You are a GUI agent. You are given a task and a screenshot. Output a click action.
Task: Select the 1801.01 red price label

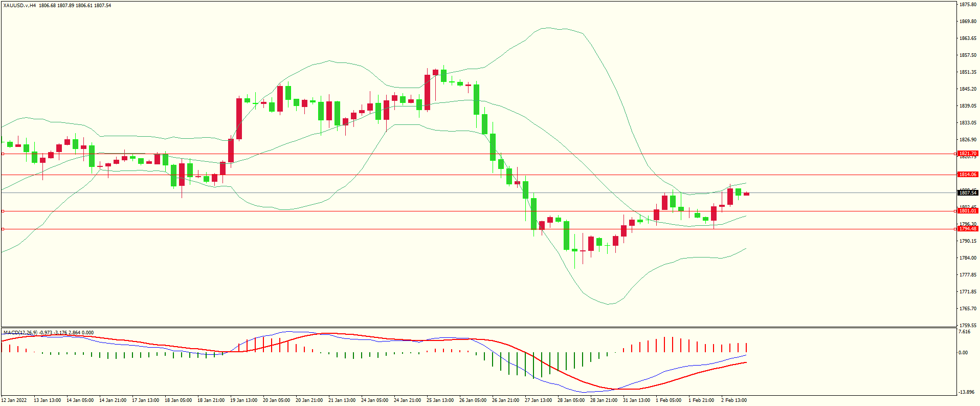coord(967,211)
